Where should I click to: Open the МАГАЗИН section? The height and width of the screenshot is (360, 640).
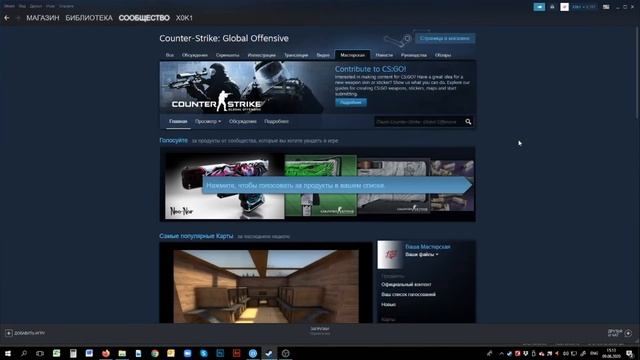[43, 18]
